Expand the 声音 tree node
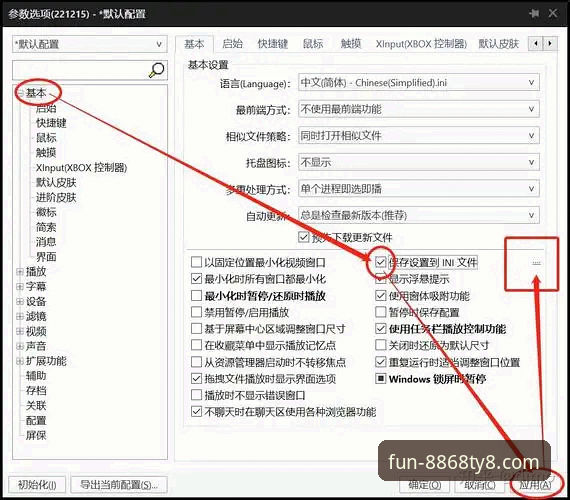Image resolution: width=570 pixels, height=500 pixels. pos(20,346)
